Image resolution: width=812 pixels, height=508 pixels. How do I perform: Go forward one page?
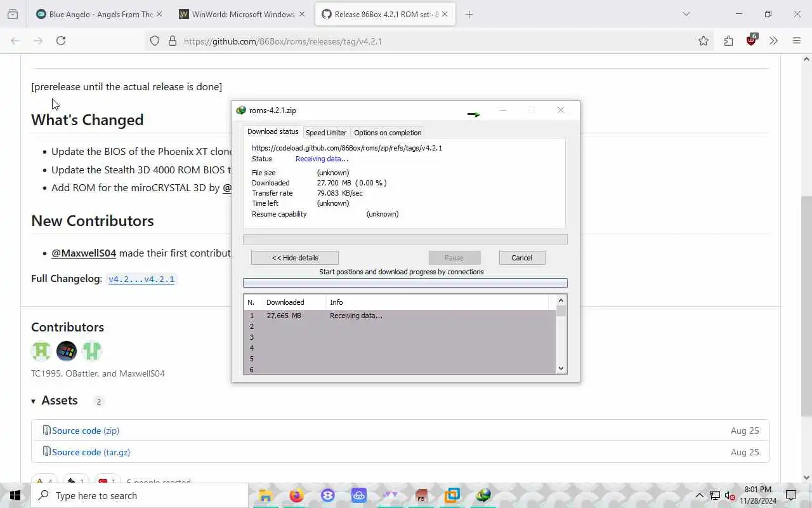pyautogui.click(x=38, y=41)
